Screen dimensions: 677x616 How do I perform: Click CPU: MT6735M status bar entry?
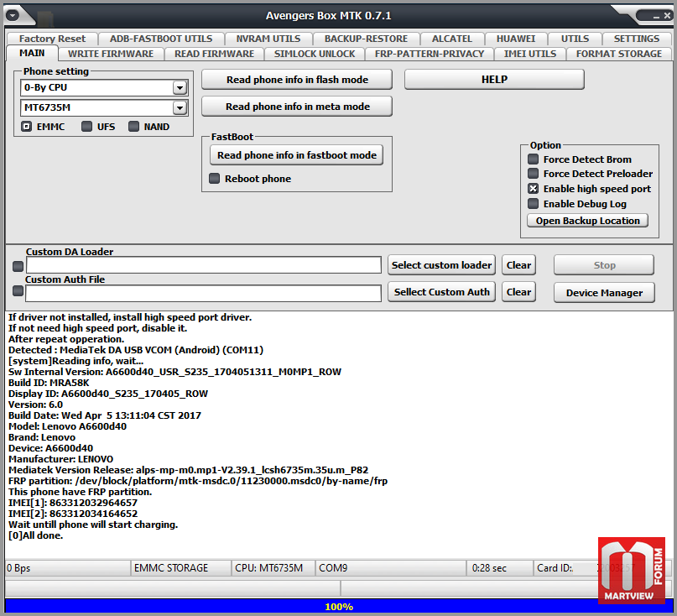(x=273, y=567)
